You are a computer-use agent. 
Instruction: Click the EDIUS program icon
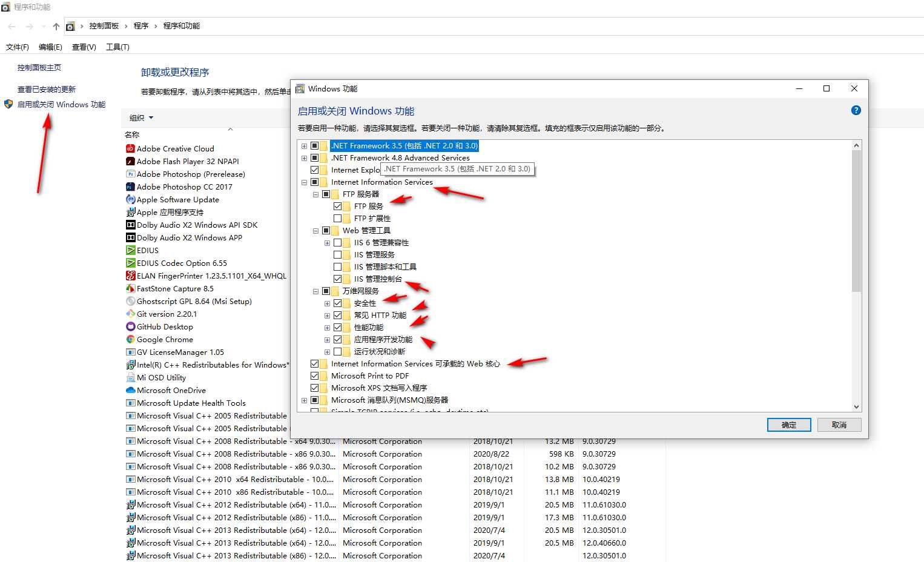click(130, 250)
